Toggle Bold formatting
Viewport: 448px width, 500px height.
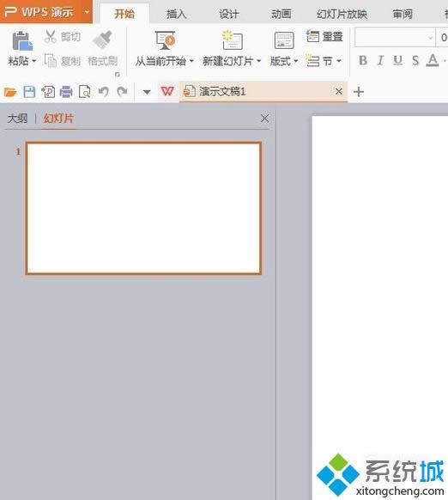363,60
